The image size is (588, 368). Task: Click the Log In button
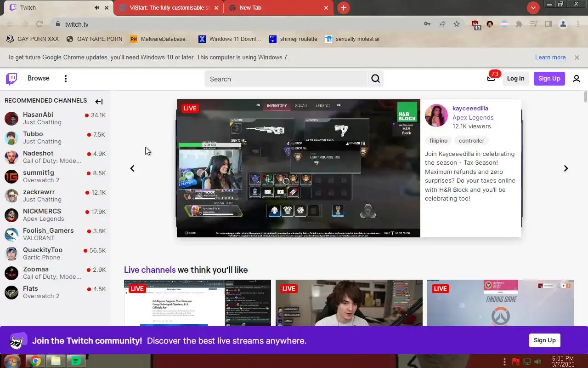click(x=515, y=79)
